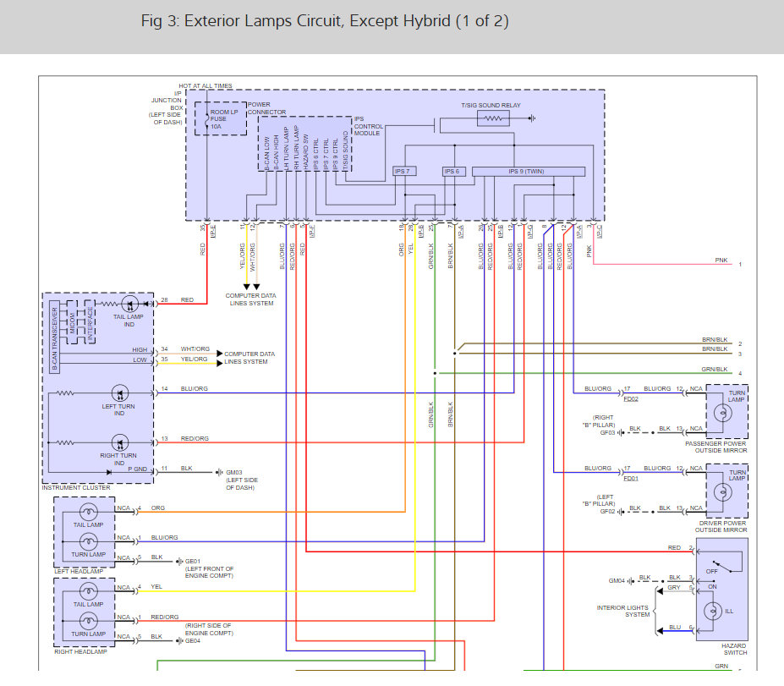Click the 'WHT/ORG' label at pin 34
784x686 pixels.
195,349
